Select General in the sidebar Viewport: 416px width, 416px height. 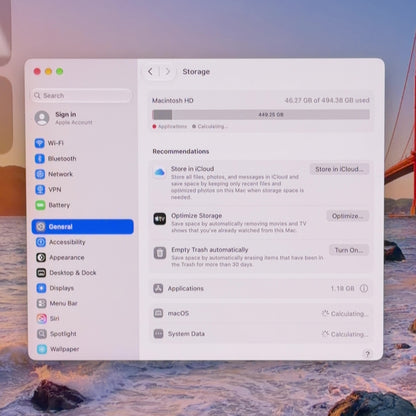83,227
